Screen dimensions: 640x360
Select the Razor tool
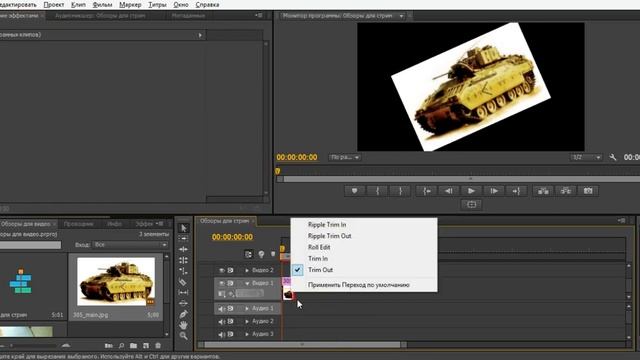pyautogui.click(x=183, y=282)
